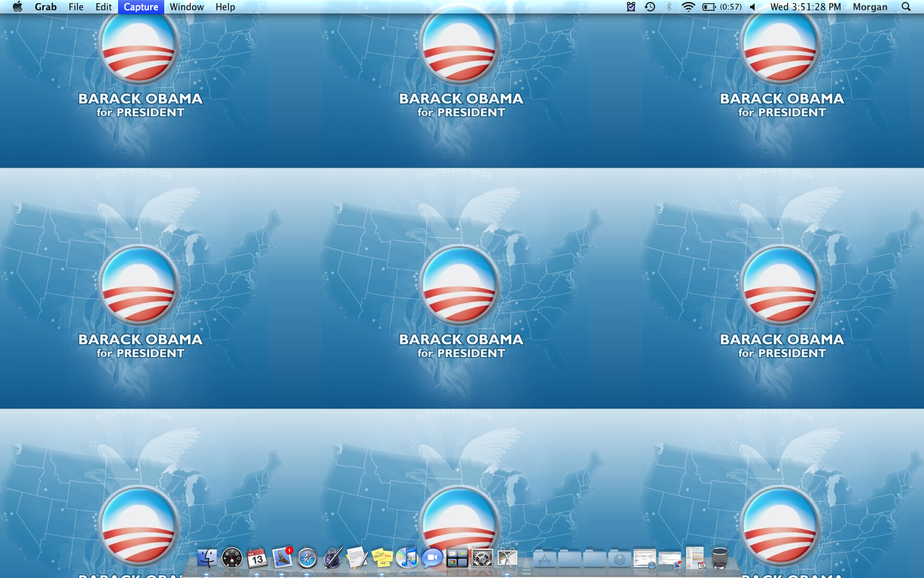Open the Morgan user menu
Screen dimensions: 924x578
[x=870, y=6]
